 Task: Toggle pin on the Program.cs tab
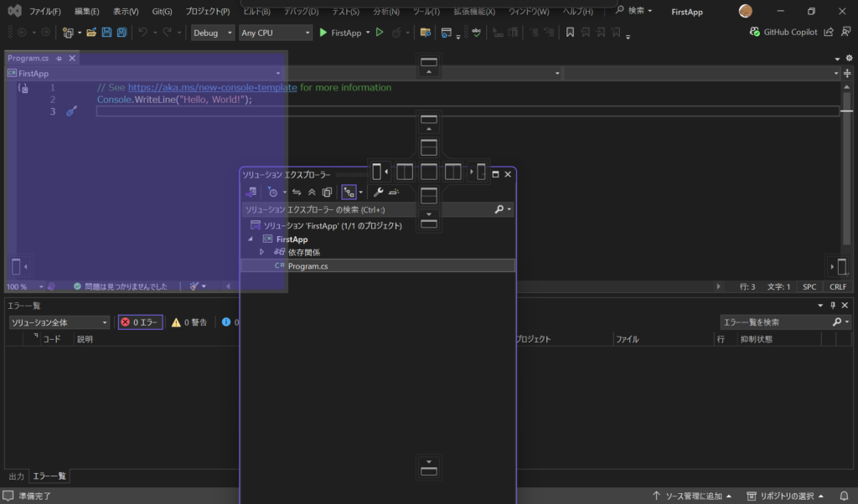coord(59,58)
